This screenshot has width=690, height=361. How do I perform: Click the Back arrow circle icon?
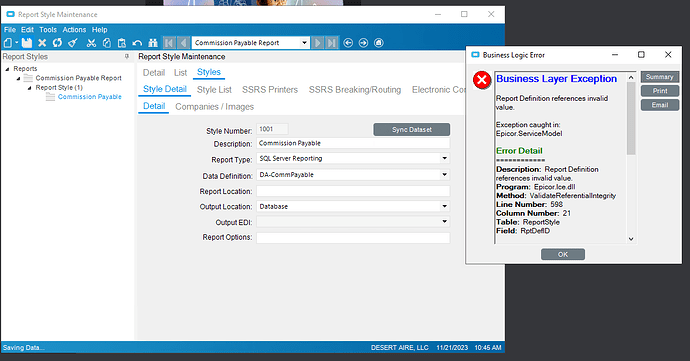tap(348, 43)
